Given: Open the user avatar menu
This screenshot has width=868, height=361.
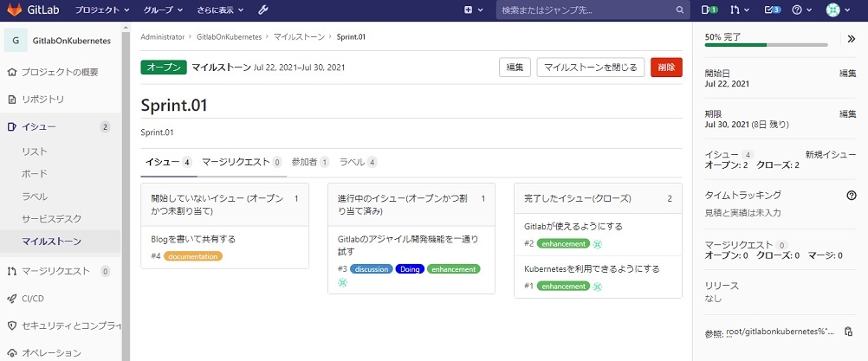Looking at the screenshot, I should [837, 10].
